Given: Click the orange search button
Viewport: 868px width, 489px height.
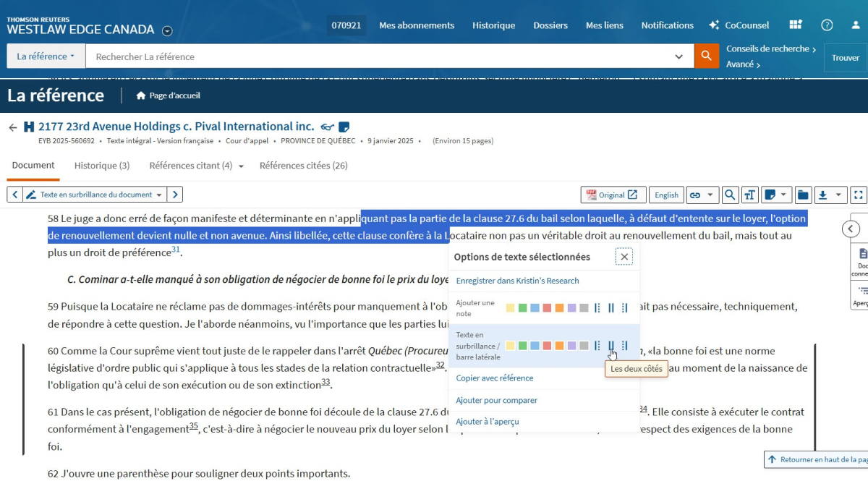Looking at the screenshot, I should click(x=706, y=56).
